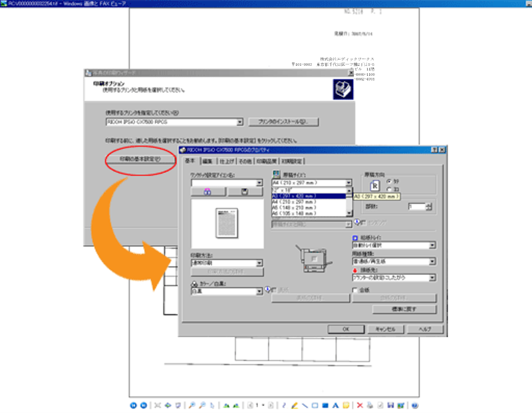Choose 12" x 18" in size list

[309, 190]
